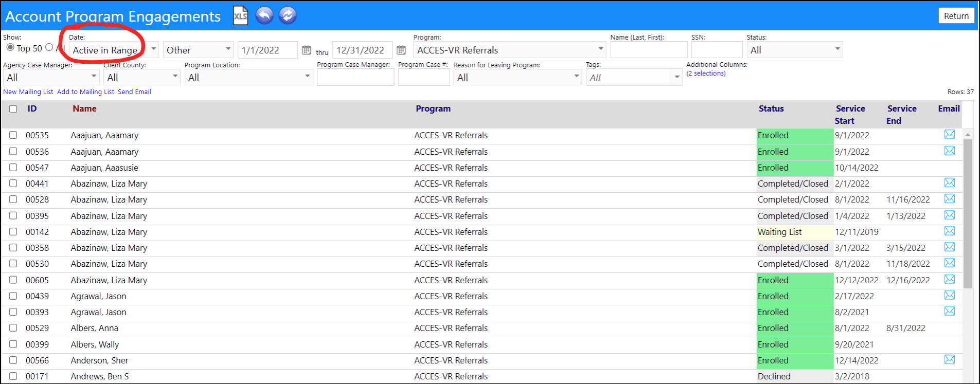Check the box for row 00441
Image resolution: width=980 pixels, height=384 pixels.
[x=13, y=183]
